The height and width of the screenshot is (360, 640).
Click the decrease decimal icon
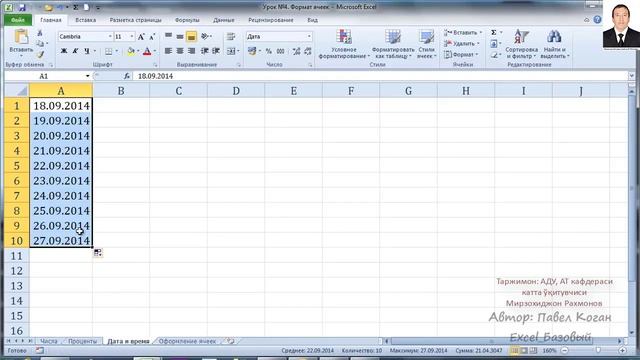(x=308, y=51)
